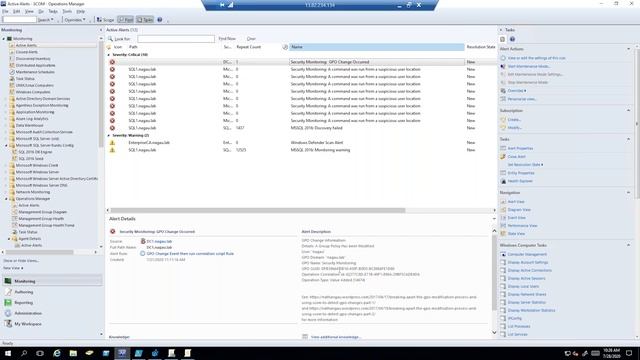The height and width of the screenshot is (360, 640).
Task: Click Windows Start button on taskbar
Action: [x=8, y=353]
